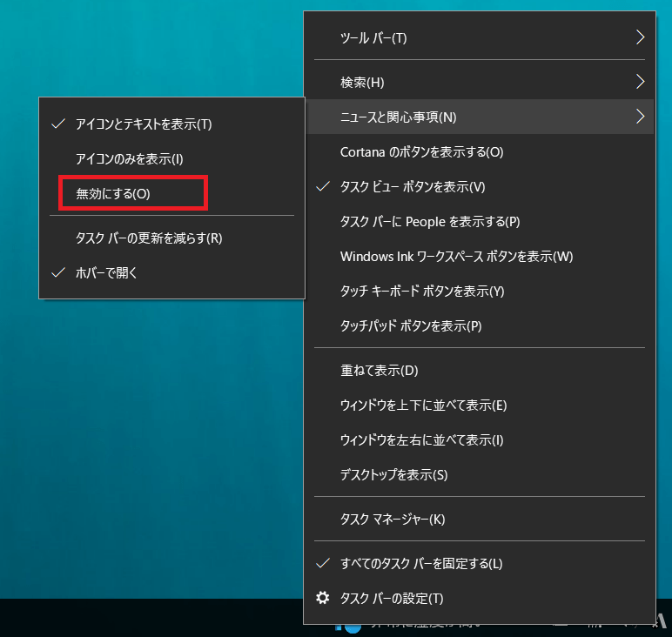Select アイコンとテキストを表示(T) option

click(x=171, y=124)
